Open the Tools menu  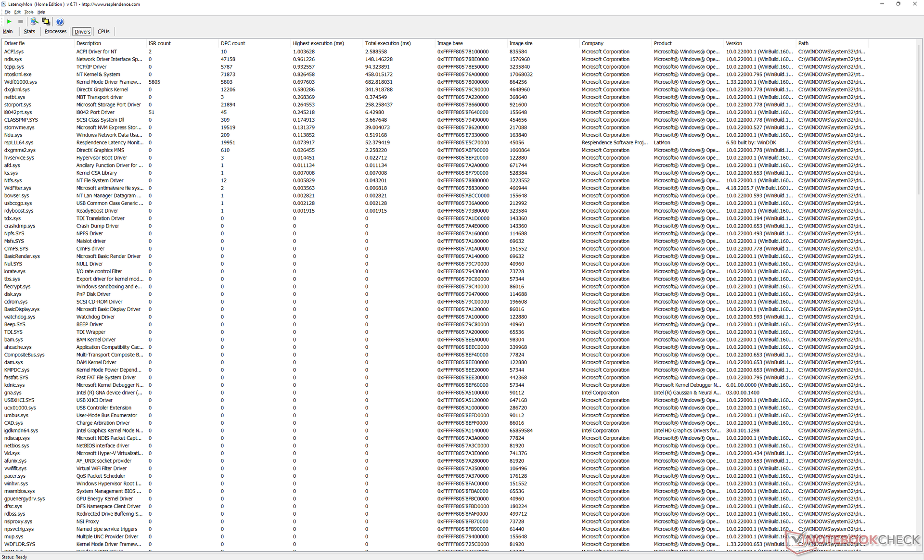pos(29,12)
